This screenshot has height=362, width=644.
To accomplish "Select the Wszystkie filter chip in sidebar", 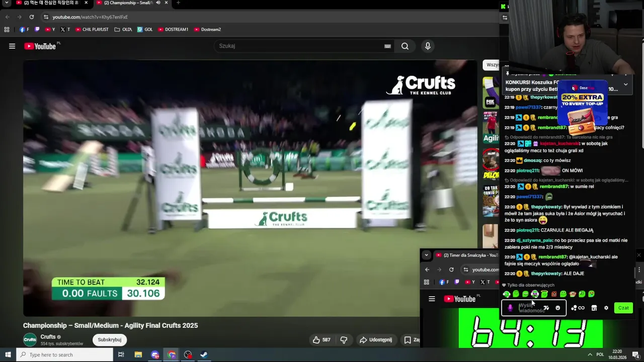I will pos(491,65).
